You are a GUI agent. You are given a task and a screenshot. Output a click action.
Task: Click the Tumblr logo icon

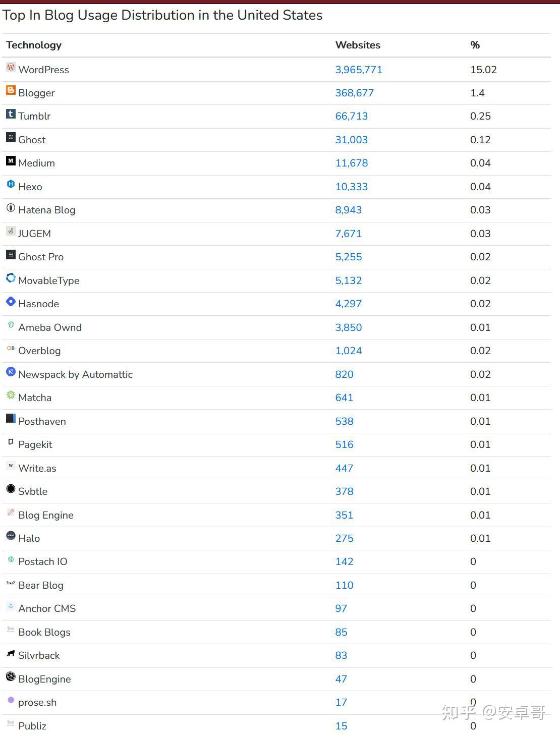point(11,114)
